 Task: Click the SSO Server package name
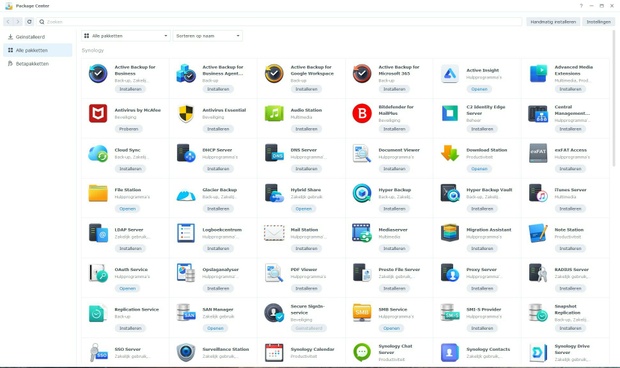click(x=127, y=349)
